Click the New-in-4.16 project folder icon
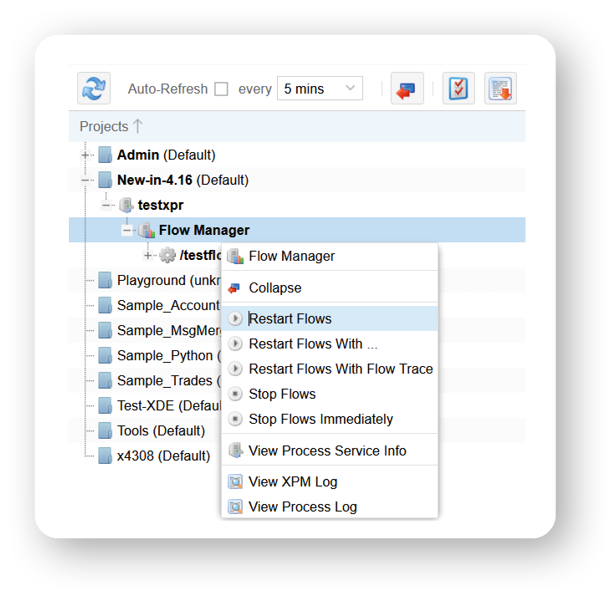Screen dimensions: 615x598 [105, 180]
